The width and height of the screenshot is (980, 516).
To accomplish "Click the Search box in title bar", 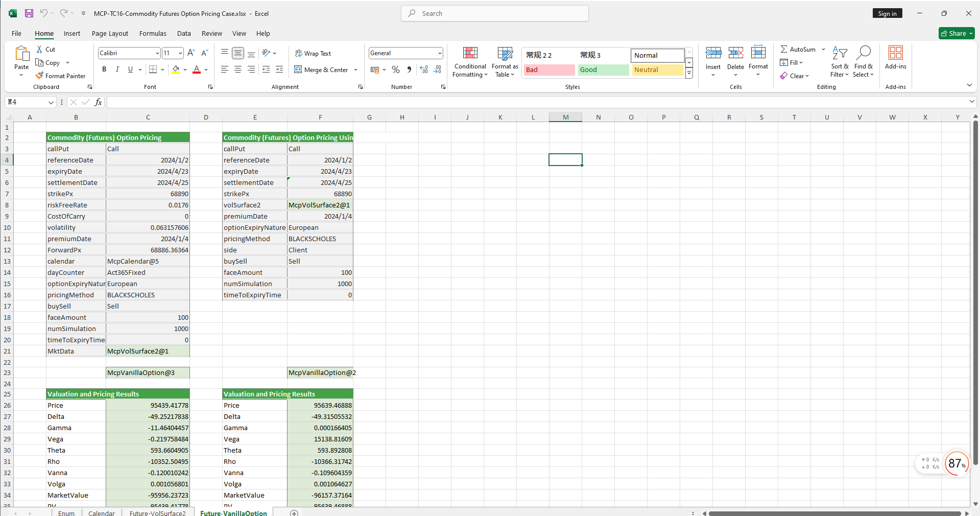I will coord(495,13).
